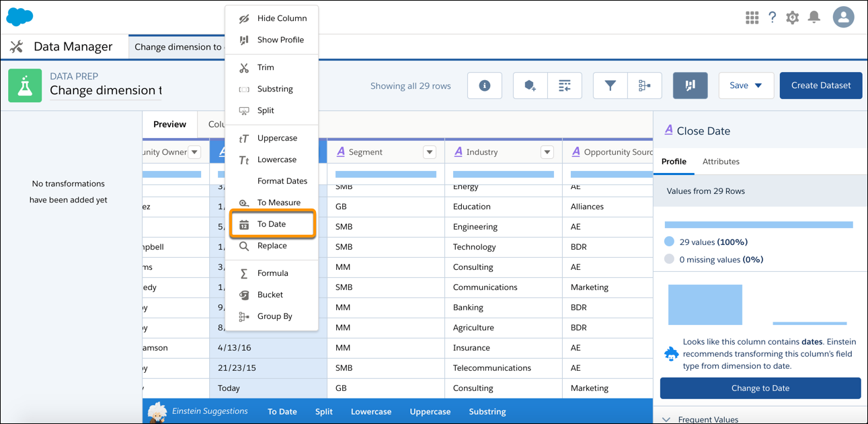Select To Measure in the column menu
The height and width of the screenshot is (424, 868).
tap(272, 203)
